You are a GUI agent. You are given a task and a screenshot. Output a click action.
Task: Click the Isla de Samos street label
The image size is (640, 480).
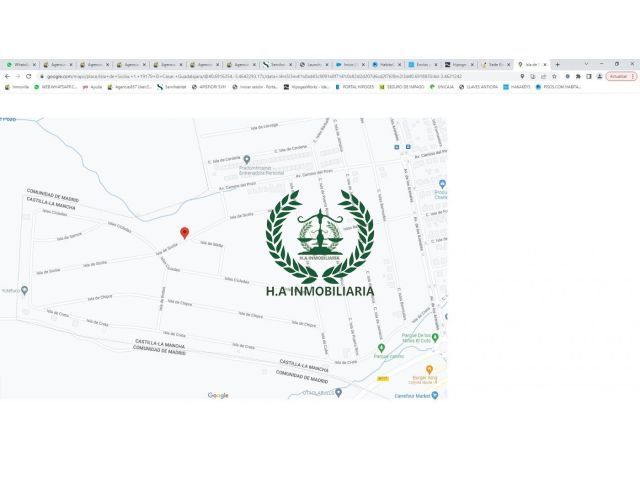(69, 236)
